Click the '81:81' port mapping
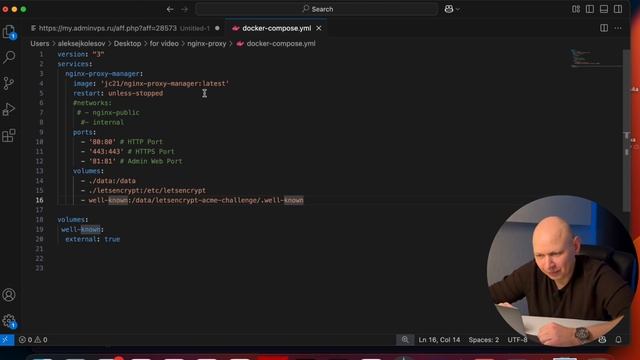 (102, 161)
